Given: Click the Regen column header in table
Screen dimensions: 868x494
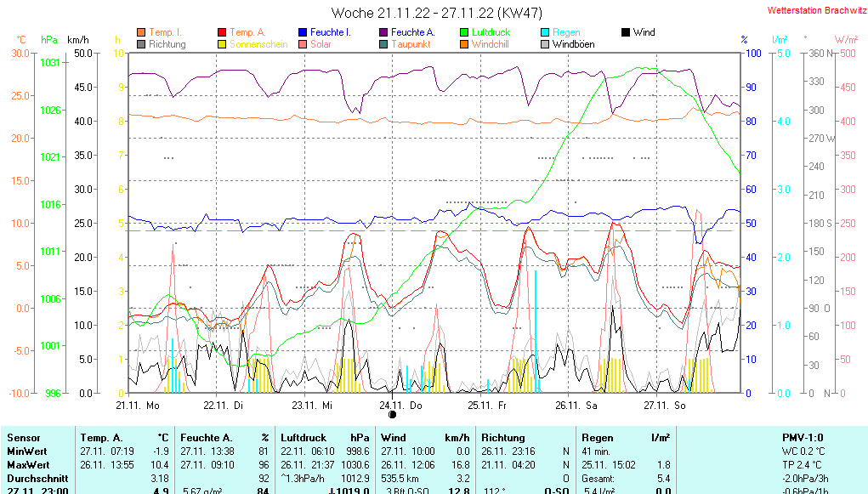Looking at the screenshot, I should click(596, 437).
